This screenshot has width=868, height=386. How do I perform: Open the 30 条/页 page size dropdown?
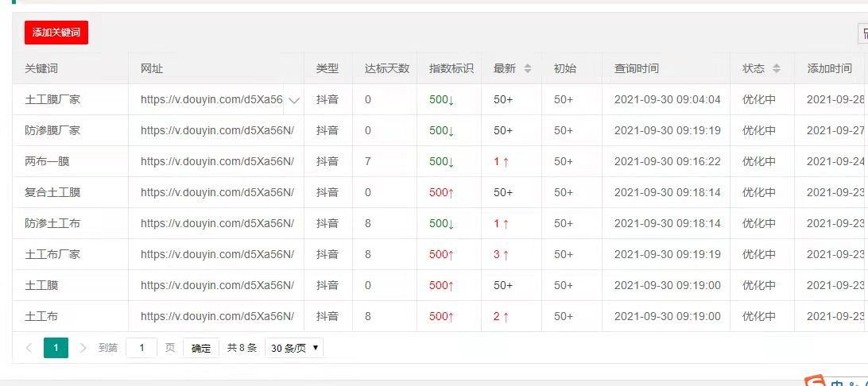coord(294,348)
